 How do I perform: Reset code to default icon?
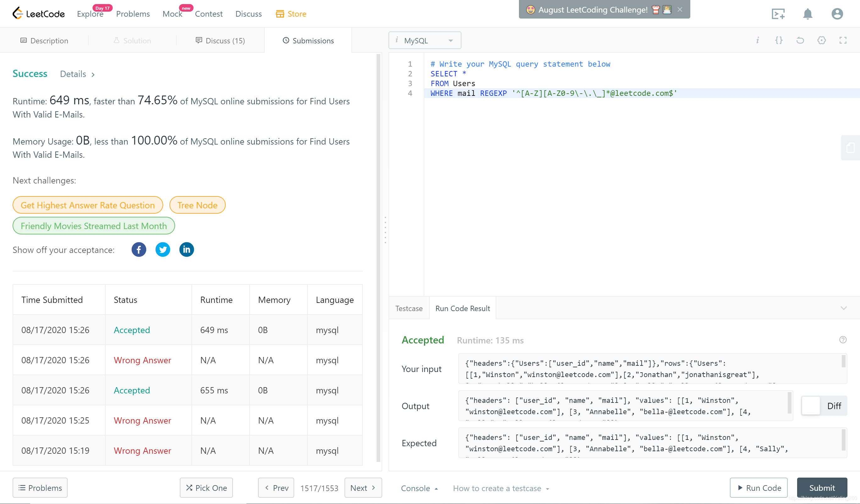pos(800,41)
